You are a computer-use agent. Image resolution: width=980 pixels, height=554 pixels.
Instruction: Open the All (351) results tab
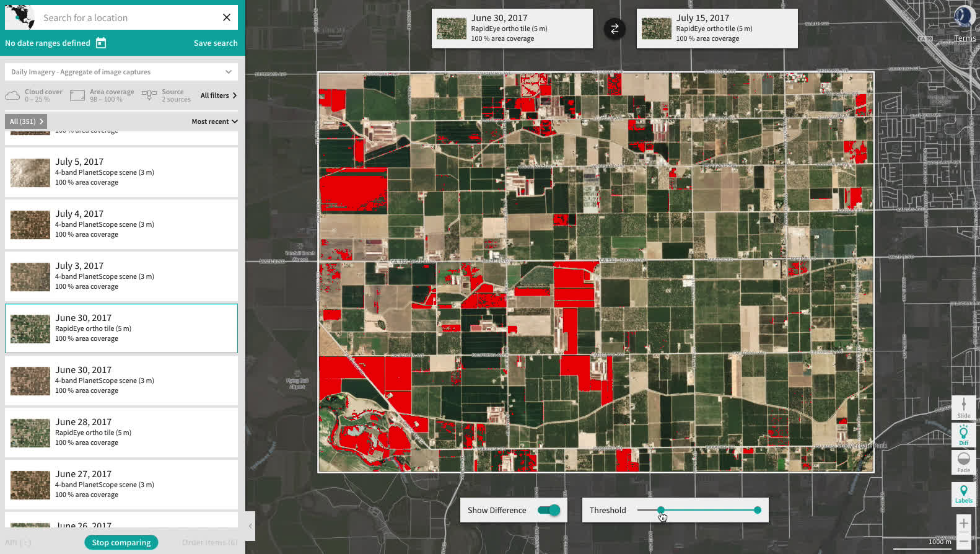pos(26,121)
